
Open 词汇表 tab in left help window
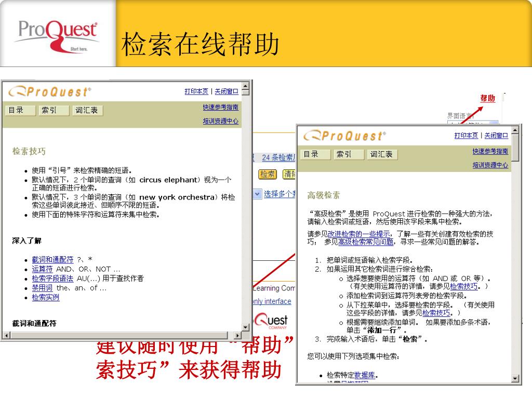[87, 110]
